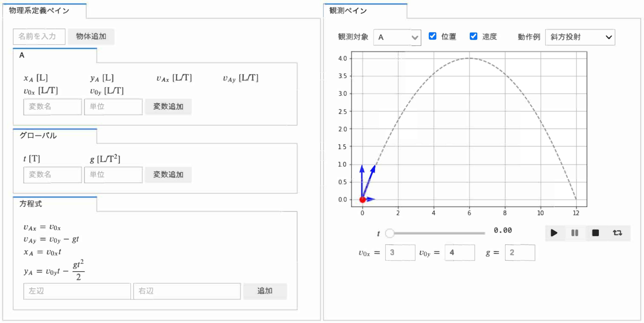Add equation with the 追加 button

tap(265, 291)
